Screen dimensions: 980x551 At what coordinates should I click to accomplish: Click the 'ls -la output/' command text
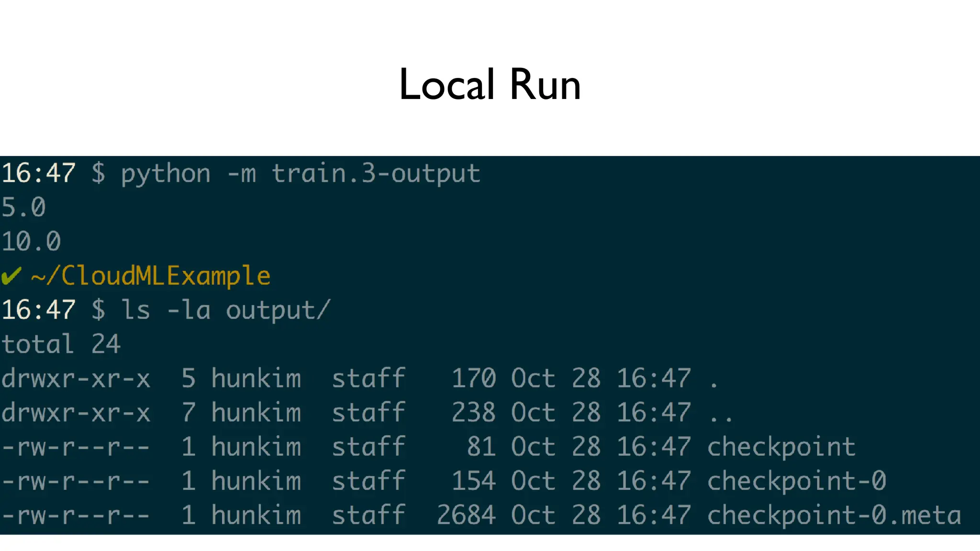(x=225, y=310)
